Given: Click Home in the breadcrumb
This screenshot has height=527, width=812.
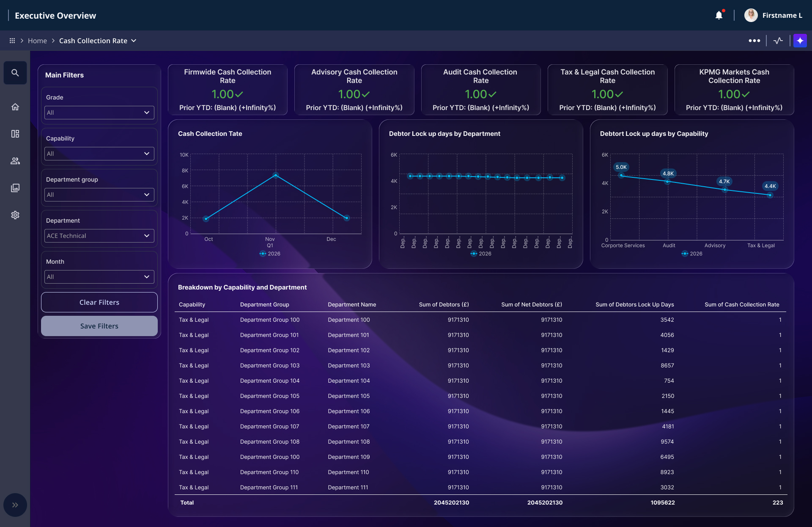Looking at the screenshot, I should click(x=37, y=41).
